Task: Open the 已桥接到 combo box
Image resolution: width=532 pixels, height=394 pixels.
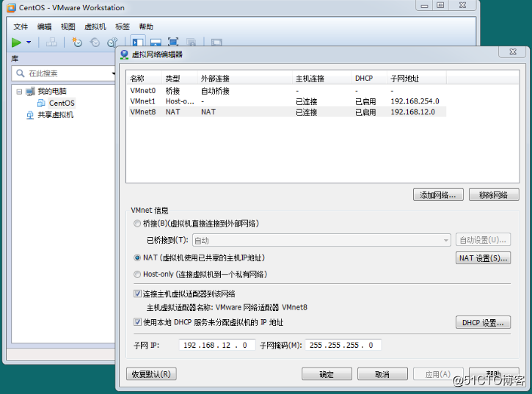Action: pos(321,240)
